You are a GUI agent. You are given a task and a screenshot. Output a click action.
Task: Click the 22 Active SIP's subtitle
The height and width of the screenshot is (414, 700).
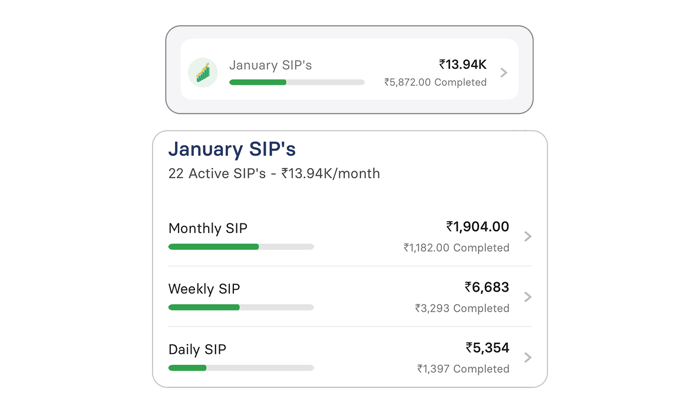pos(274,174)
